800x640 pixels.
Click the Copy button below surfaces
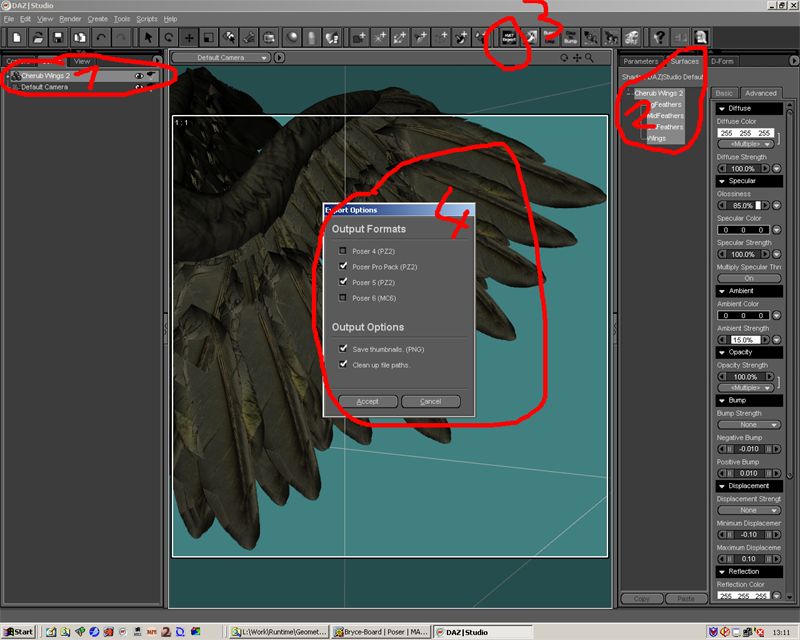click(x=641, y=598)
